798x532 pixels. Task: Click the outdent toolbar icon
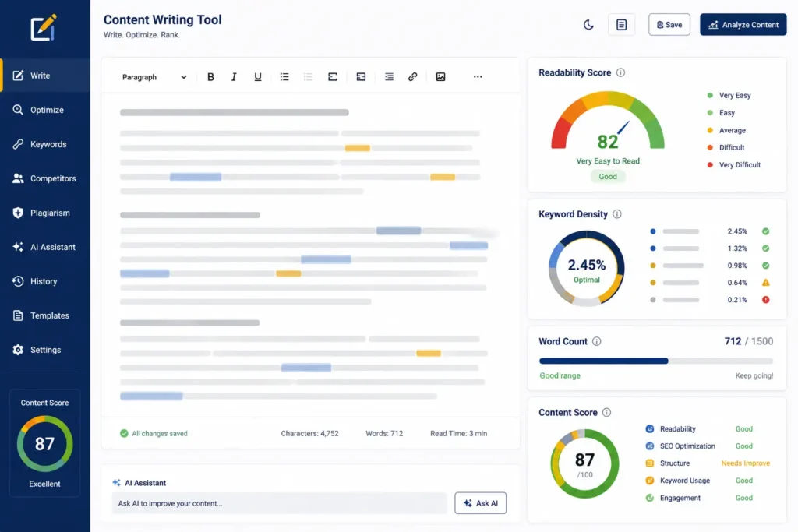click(332, 77)
